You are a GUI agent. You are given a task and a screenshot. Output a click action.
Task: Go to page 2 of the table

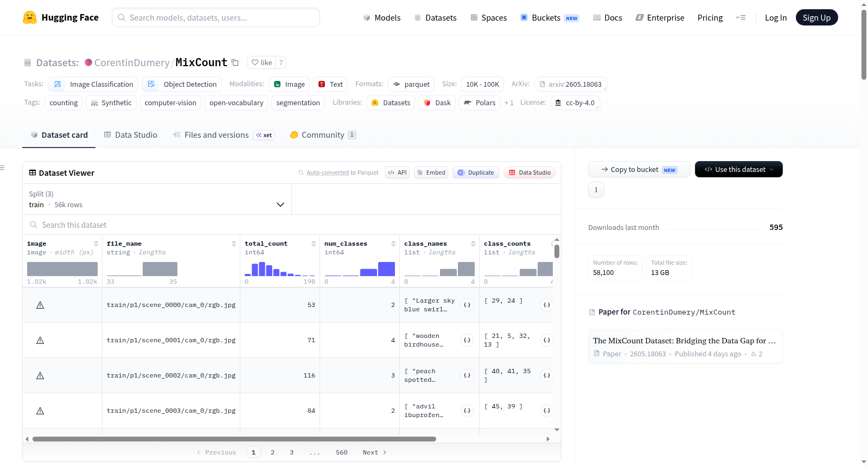pyautogui.click(x=272, y=452)
